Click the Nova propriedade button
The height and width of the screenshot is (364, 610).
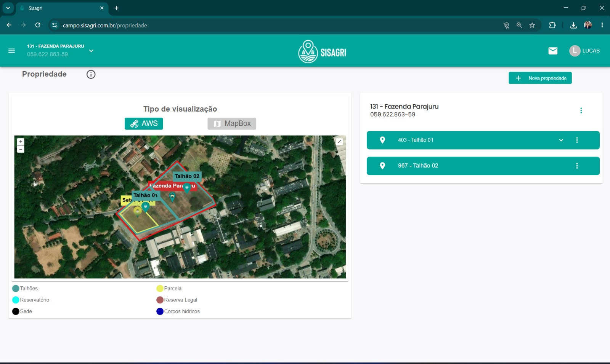click(x=540, y=78)
